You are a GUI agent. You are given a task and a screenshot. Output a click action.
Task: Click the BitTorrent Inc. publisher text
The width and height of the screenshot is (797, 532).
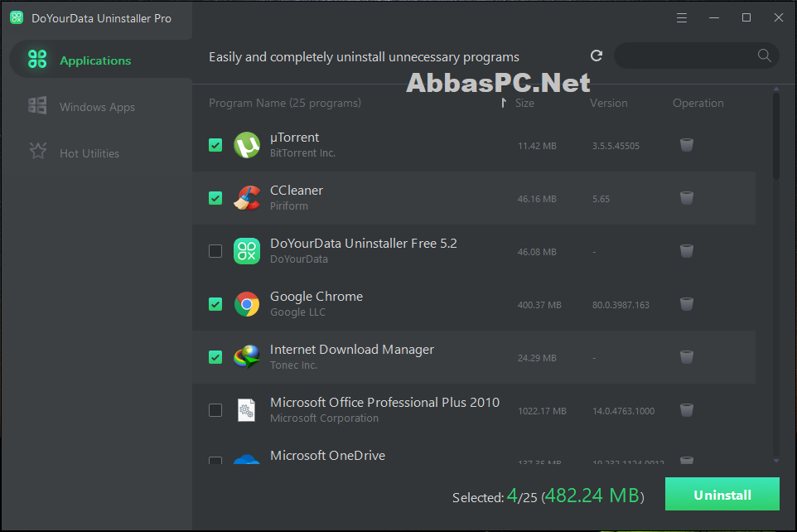click(x=302, y=153)
